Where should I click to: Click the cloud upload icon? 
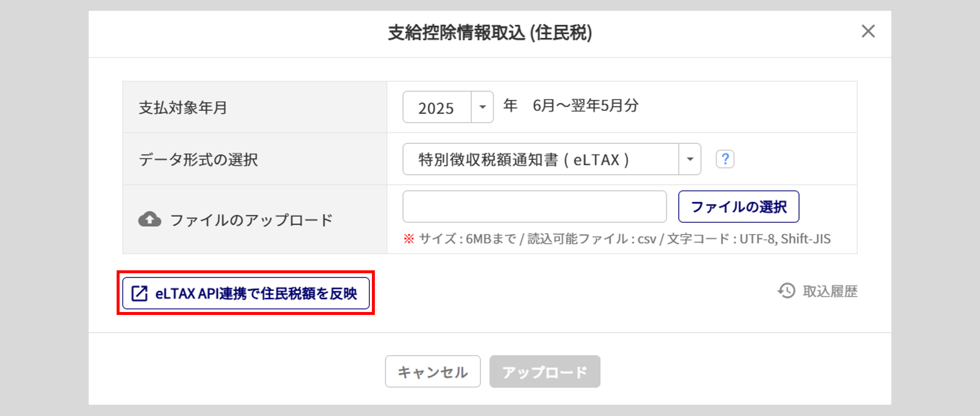149,219
